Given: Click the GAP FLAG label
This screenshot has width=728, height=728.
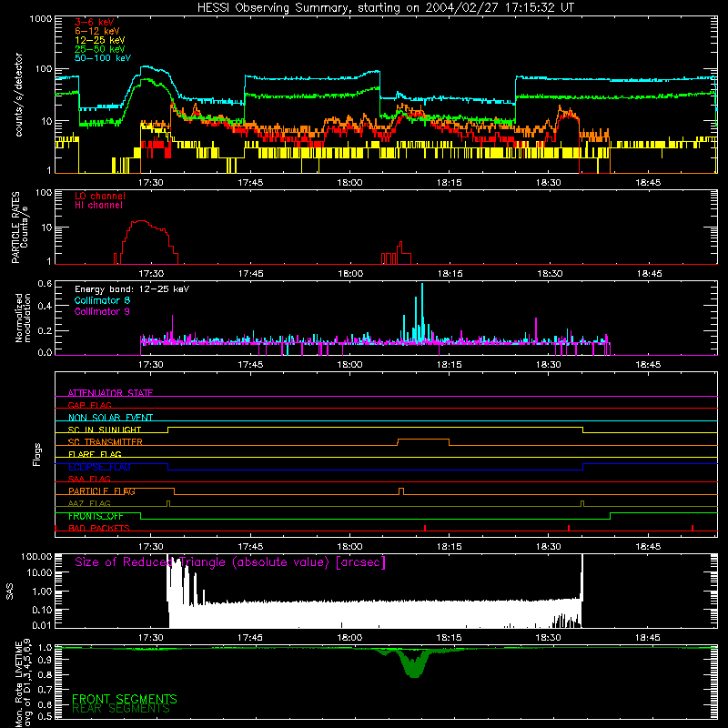Looking at the screenshot, I should pos(89,405).
